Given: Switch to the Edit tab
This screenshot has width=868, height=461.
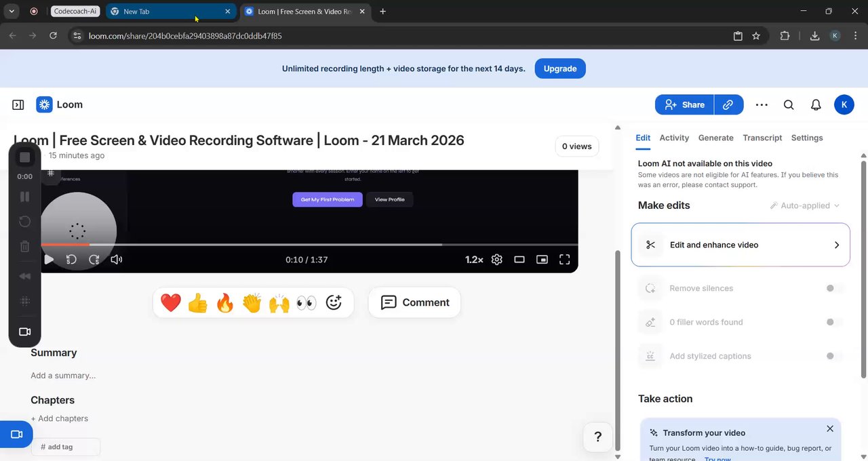Looking at the screenshot, I should tap(643, 138).
